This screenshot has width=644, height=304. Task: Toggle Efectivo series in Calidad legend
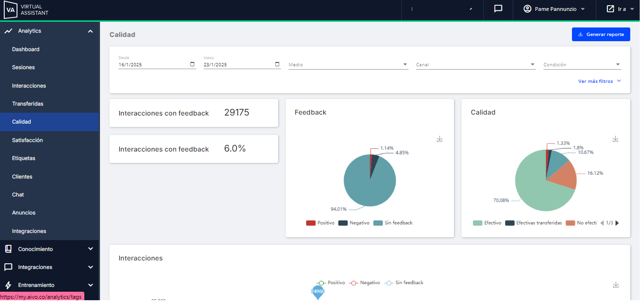point(487,223)
